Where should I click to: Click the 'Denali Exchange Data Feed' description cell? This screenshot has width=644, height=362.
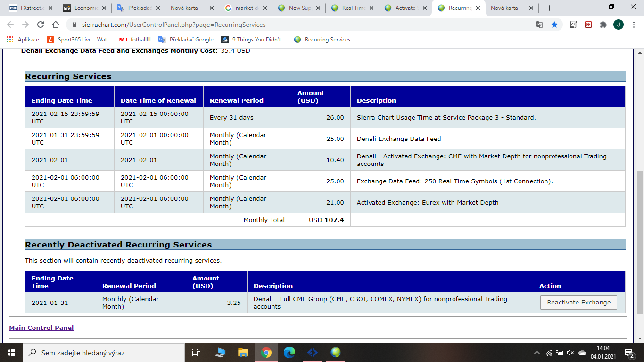[487, 139]
